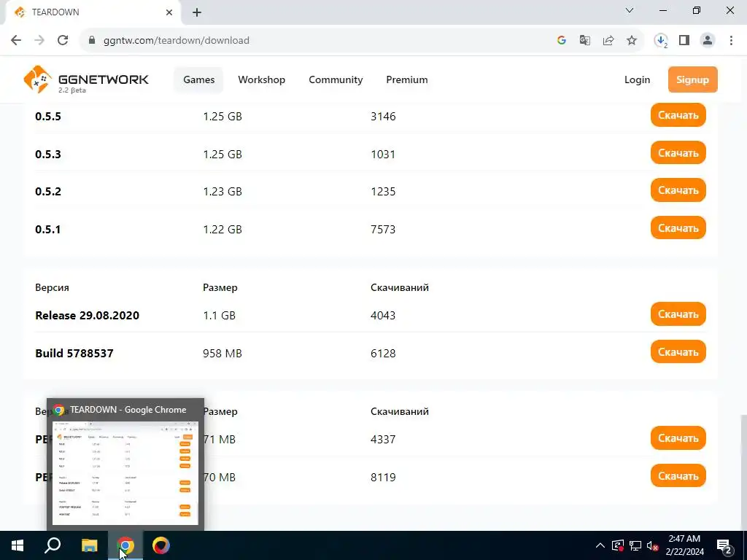Open the Chrome profile avatar
The width and height of the screenshot is (747, 560).
(x=708, y=41)
